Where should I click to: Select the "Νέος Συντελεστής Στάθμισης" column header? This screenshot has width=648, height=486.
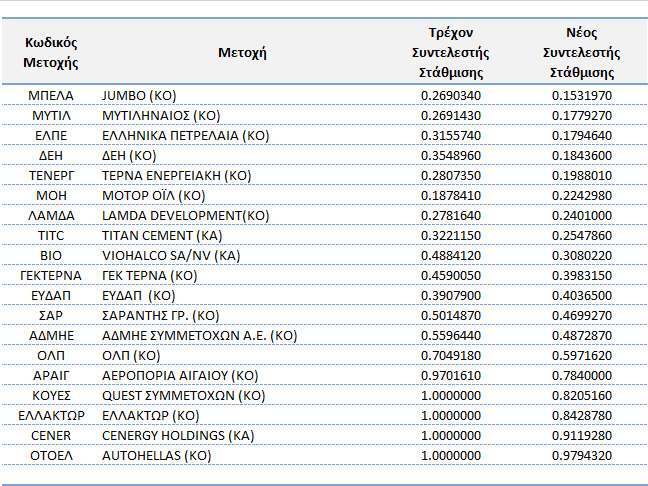581,53
